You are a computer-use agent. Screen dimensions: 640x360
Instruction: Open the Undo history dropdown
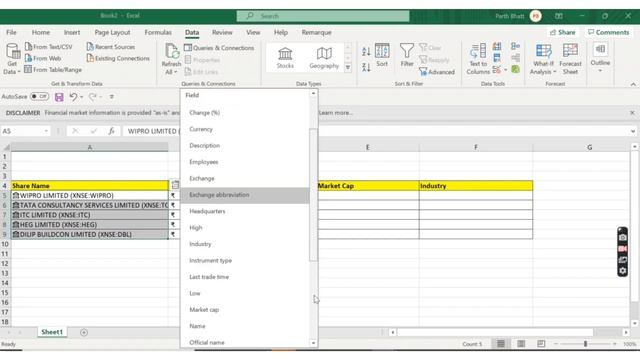click(x=82, y=97)
